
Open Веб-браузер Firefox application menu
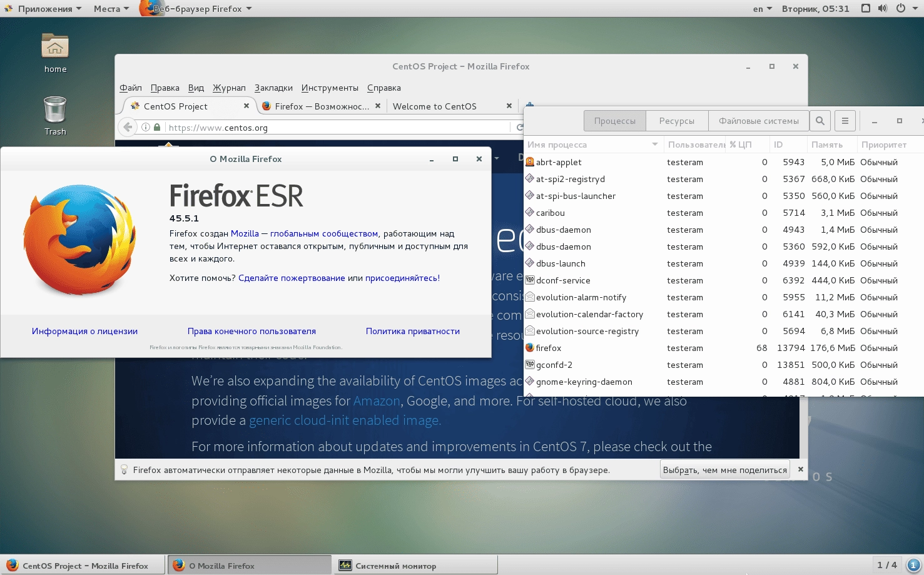tap(196, 9)
